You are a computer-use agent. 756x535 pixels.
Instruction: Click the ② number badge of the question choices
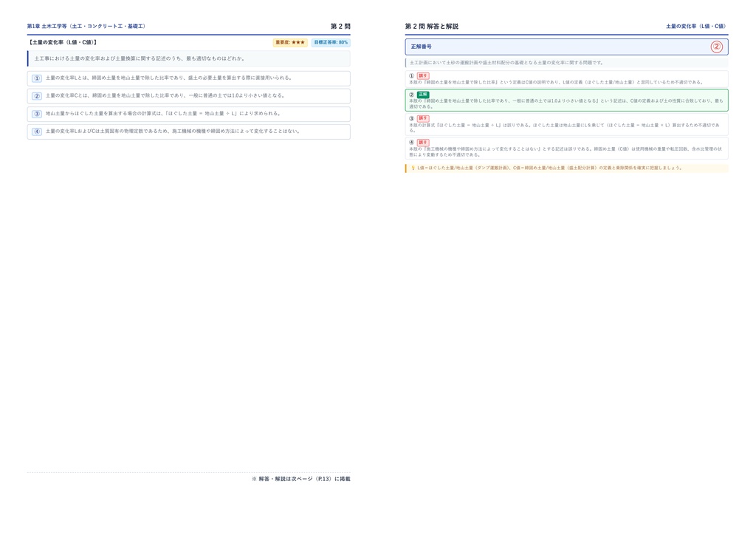tap(37, 96)
